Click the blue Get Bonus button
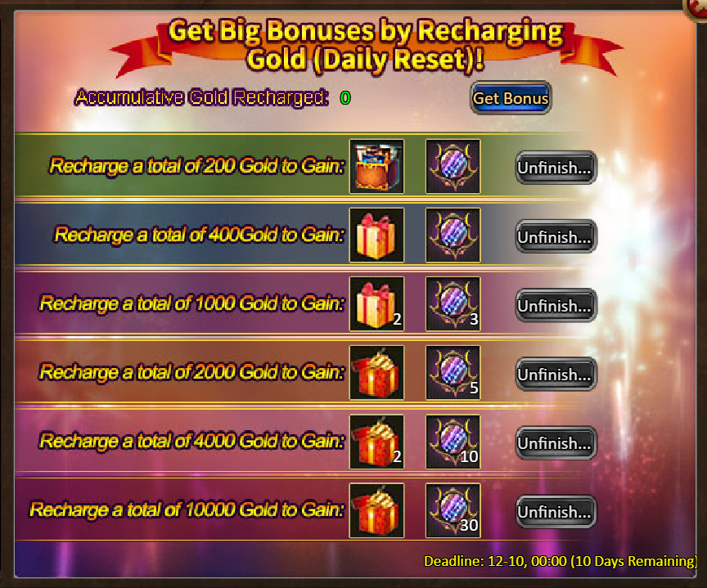This screenshot has width=707, height=588. click(511, 98)
